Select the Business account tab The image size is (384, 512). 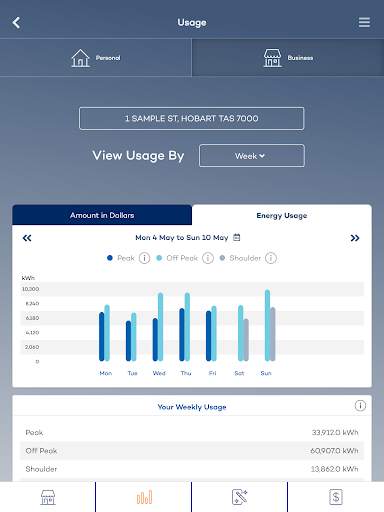pyautogui.click(x=288, y=58)
